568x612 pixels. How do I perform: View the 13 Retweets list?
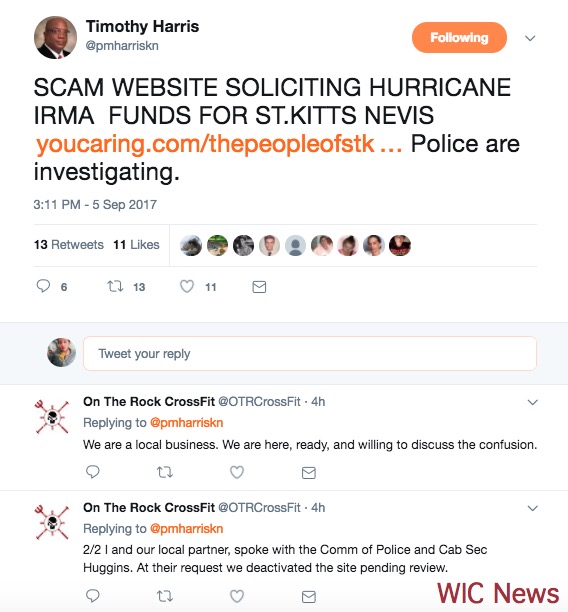coord(69,245)
